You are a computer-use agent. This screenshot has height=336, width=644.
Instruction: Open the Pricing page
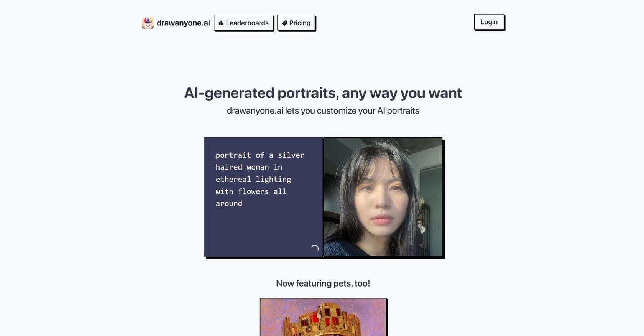coord(296,23)
